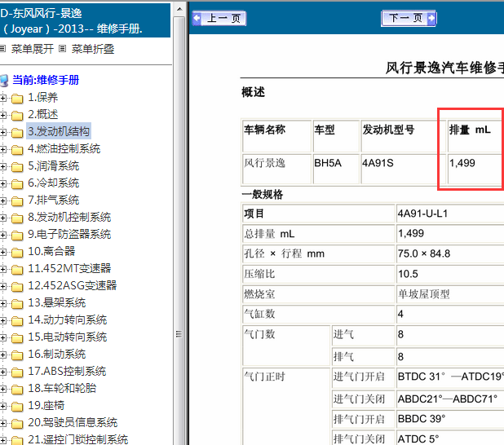The height and width of the screenshot is (445, 504).
Task: Click the folder icon for 13.悬架系统
Action: tap(17, 304)
